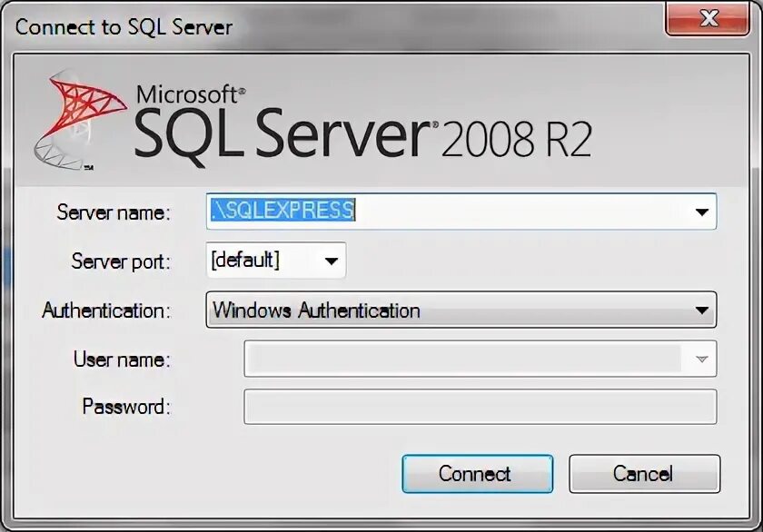Click the red SQL Server logo icon
Image resolution: width=763 pixels, height=532 pixels.
(80, 120)
